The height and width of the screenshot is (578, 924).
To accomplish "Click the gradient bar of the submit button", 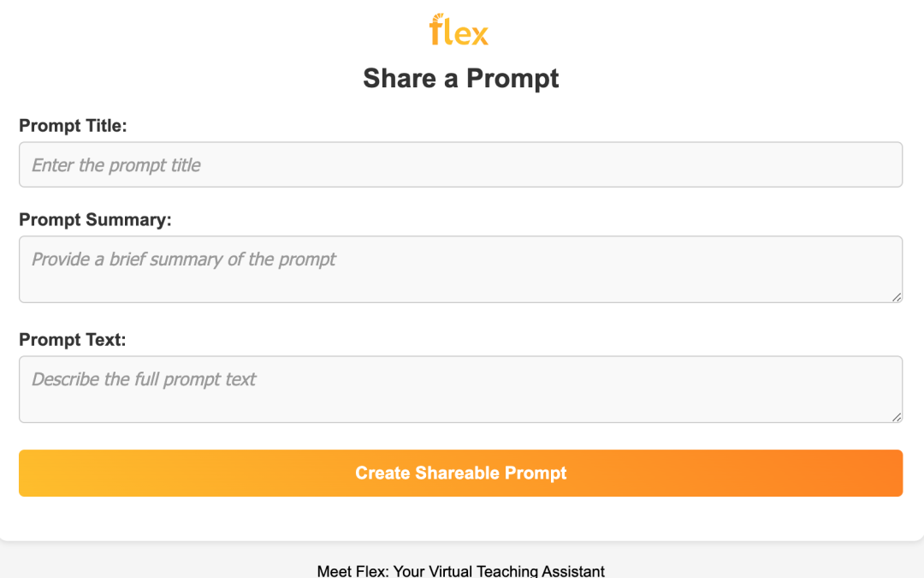I will tap(460, 473).
